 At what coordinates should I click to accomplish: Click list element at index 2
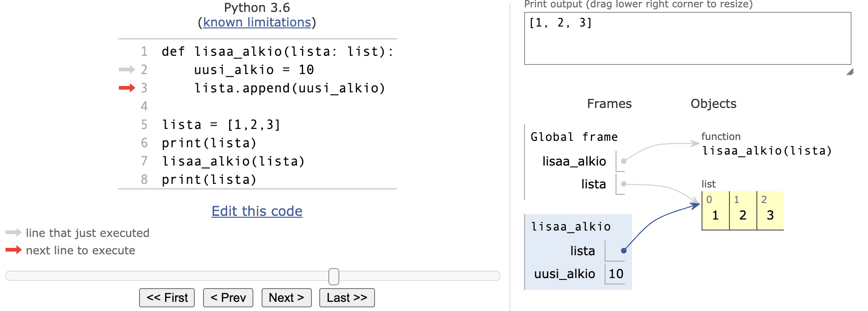pyautogui.click(x=770, y=215)
